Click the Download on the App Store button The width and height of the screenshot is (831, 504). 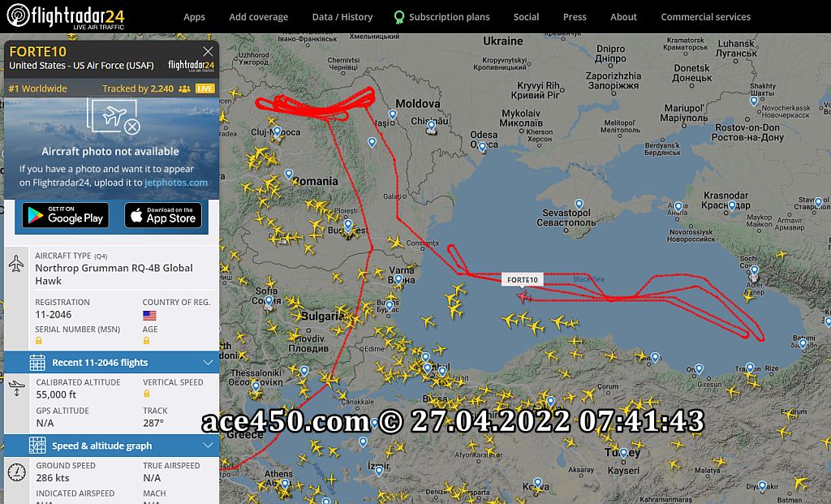[x=163, y=215]
